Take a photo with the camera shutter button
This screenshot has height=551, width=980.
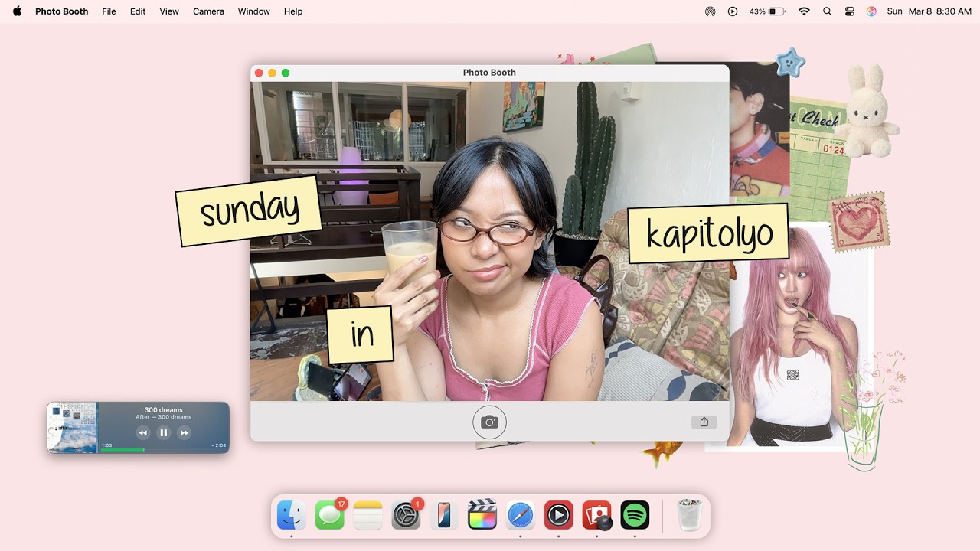(489, 422)
